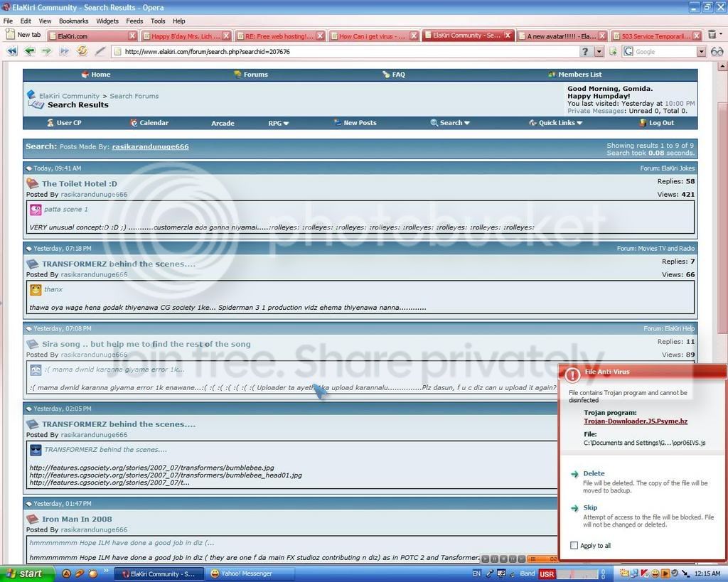
Task: Reload the page with the orange icon
Action: (x=82, y=51)
